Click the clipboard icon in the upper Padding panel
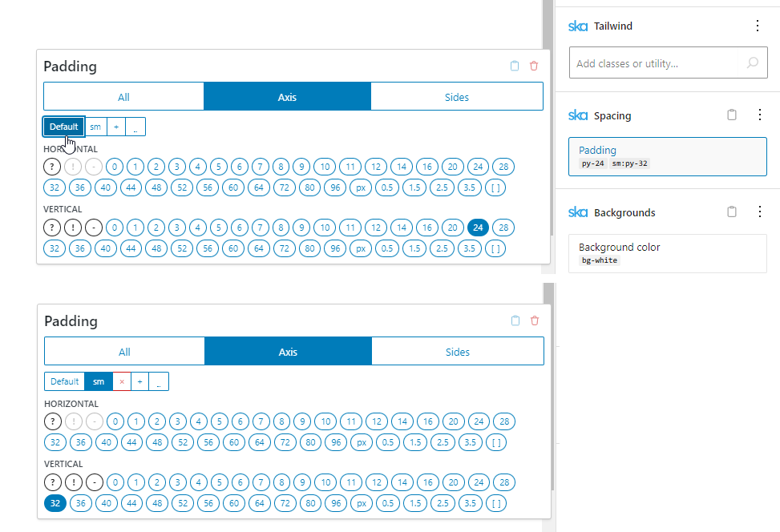Image resolution: width=780 pixels, height=532 pixels. pos(515,66)
